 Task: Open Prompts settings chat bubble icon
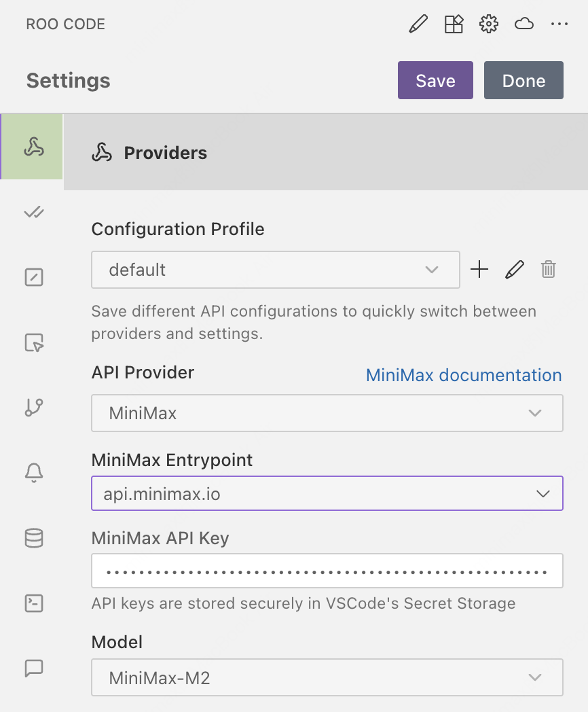pos(33,668)
